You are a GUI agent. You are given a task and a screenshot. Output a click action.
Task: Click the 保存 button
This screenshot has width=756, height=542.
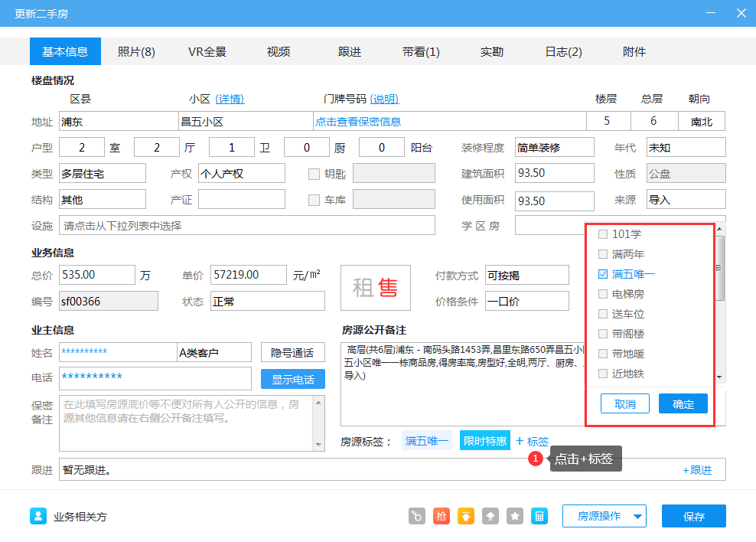pyautogui.click(x=694, y=517)
